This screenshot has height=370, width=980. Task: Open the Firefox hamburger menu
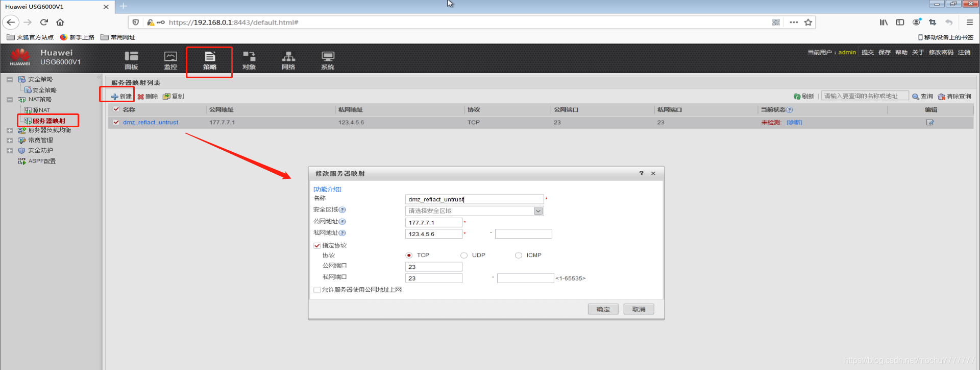pos(969,22)
